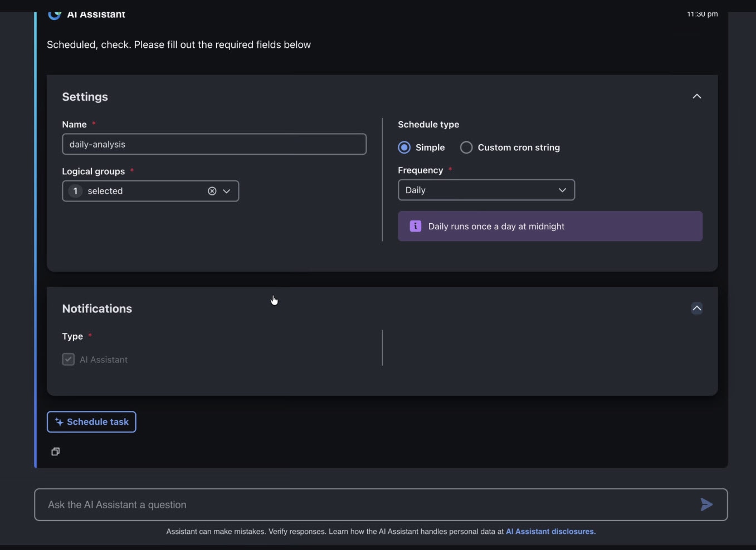The height and width of the screenshot is (550, 756).
Task: Click the Schedule type label
Action: pos(428,125)
